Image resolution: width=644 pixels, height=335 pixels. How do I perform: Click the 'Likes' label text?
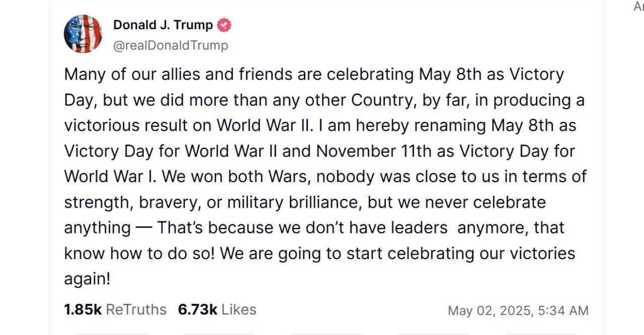tap(238, 309)
